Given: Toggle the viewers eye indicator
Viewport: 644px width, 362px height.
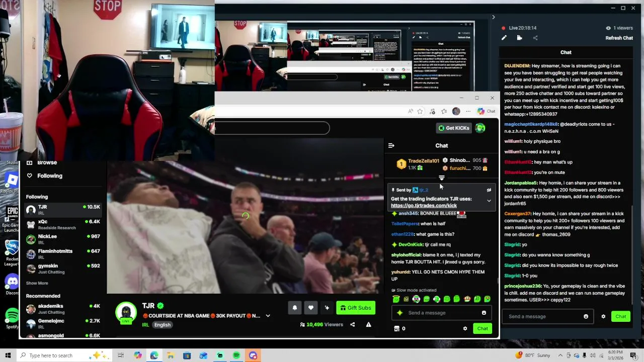Looking at the screenshot, I should point(608,28).
